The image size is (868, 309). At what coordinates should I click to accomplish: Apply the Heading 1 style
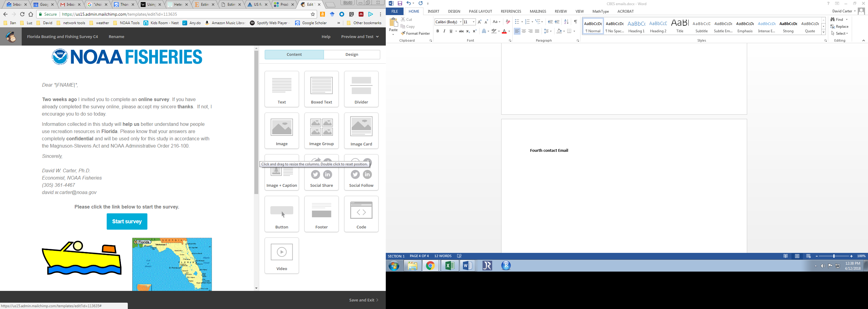click(636, 26)
